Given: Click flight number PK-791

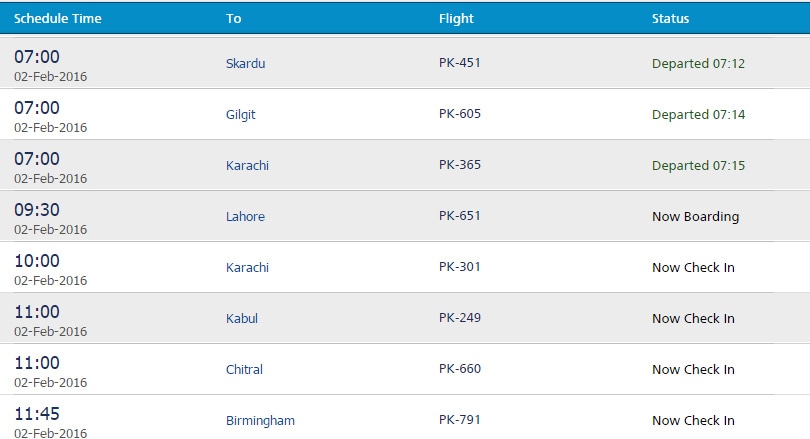Looking at the screenshot, I should pyautogui.click(x=459, y=419).
